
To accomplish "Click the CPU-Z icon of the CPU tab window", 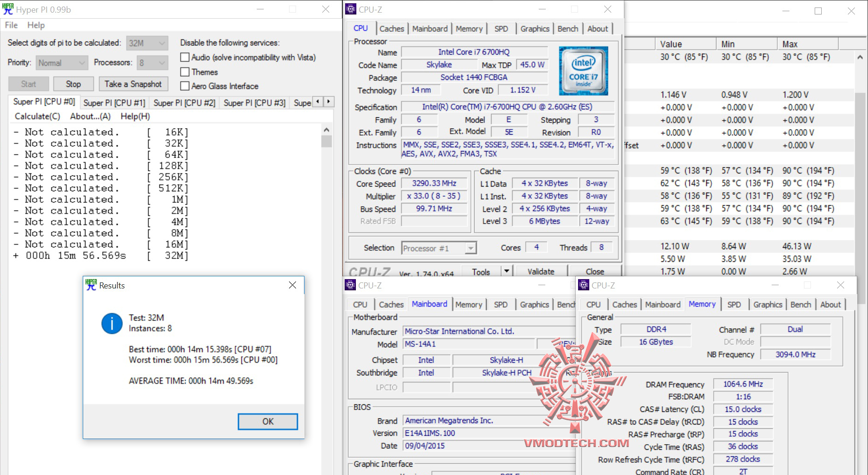I will 351,9.
